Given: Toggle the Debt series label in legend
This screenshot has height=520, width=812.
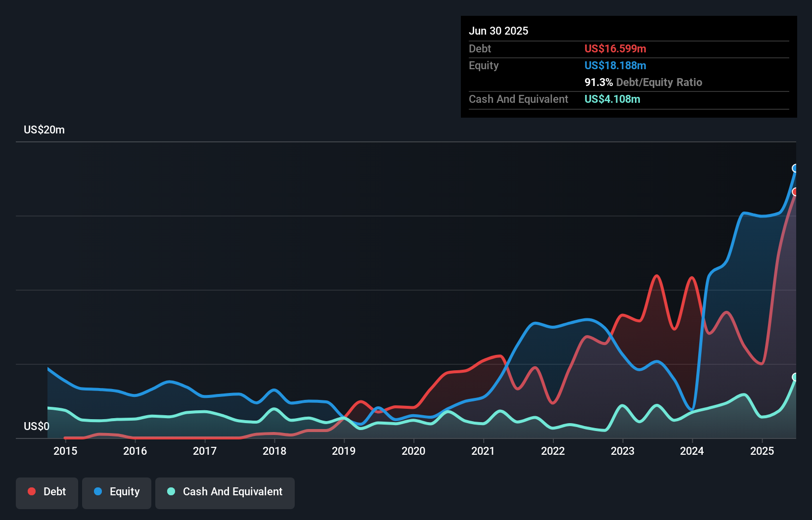Looking at the screenshot, I should pyautogui.click(x=54, y=491).
